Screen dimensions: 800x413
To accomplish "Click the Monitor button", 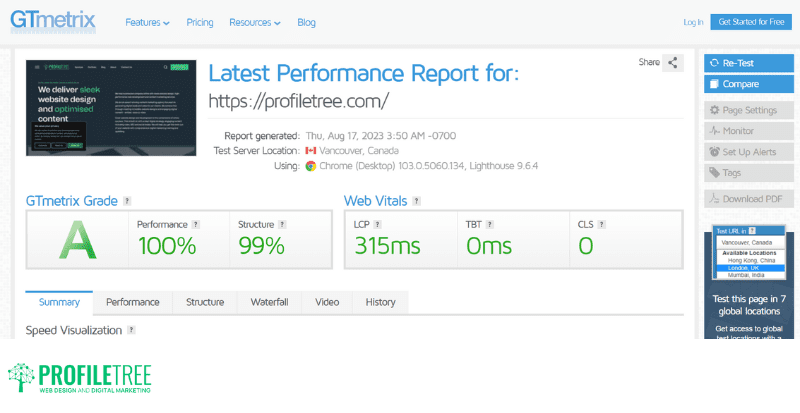I will (x=748, y=131).
